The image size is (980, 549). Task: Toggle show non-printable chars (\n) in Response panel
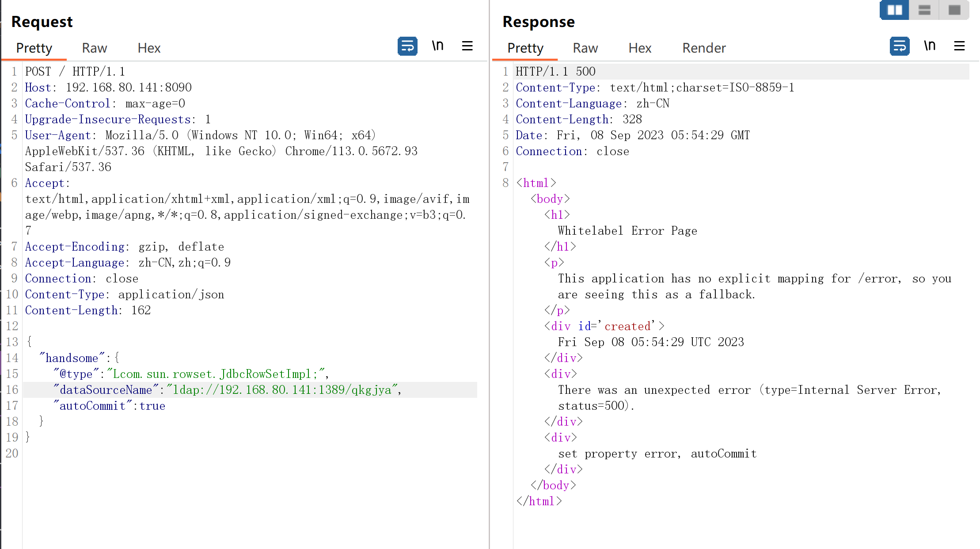click(930, 46)
